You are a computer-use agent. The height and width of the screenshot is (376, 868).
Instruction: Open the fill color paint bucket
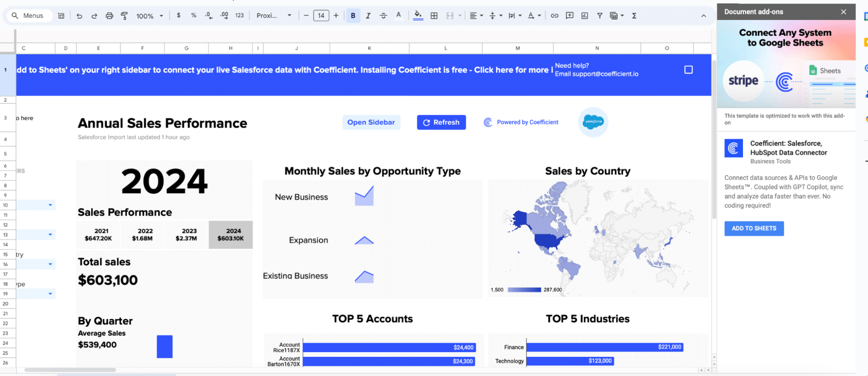[x=418, y=16]
